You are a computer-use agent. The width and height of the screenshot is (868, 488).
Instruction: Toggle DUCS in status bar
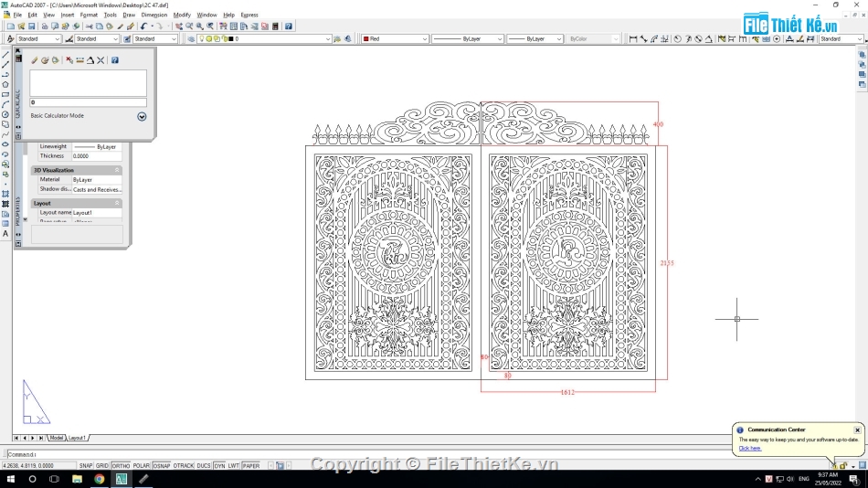pyautogui.click(x=204, y=466)
